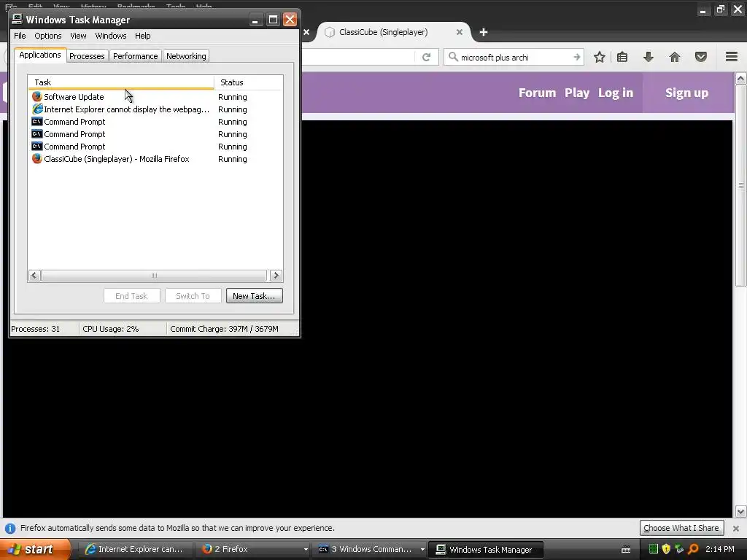The height and width of the screenshot is (560, 747).
Task: Switch to the Processes tab
Action: pos(87,56)
